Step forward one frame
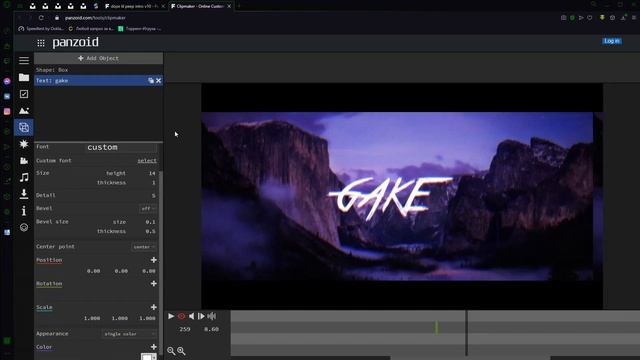This screenshot has height=360, width=640. point(201,316)
